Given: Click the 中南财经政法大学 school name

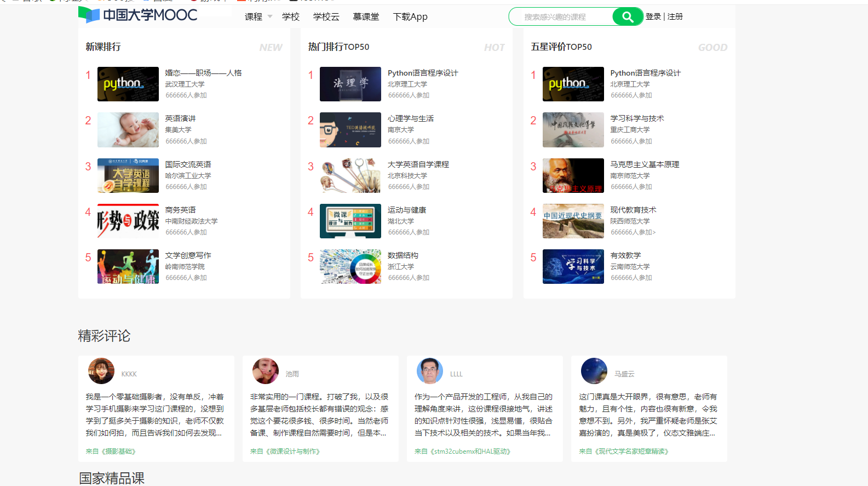Looking at the screenshot, I should [192, 221].
